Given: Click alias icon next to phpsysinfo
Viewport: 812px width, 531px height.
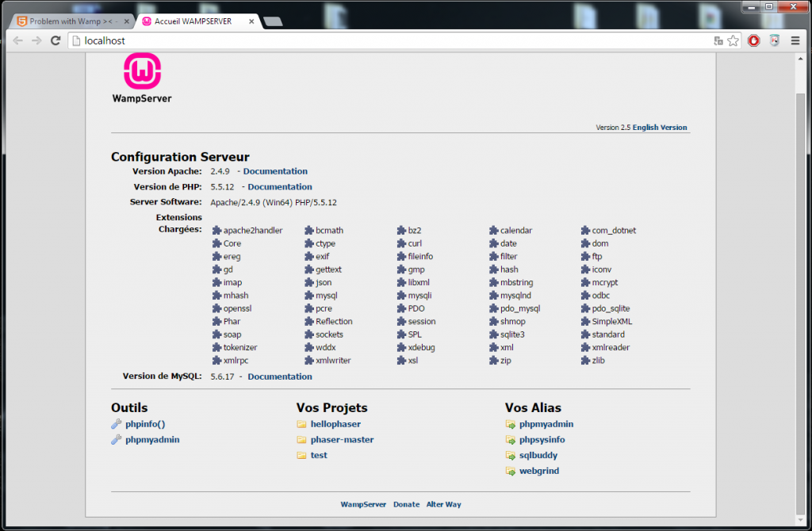Looking at the screenshot, I should (x=511, y=440).
